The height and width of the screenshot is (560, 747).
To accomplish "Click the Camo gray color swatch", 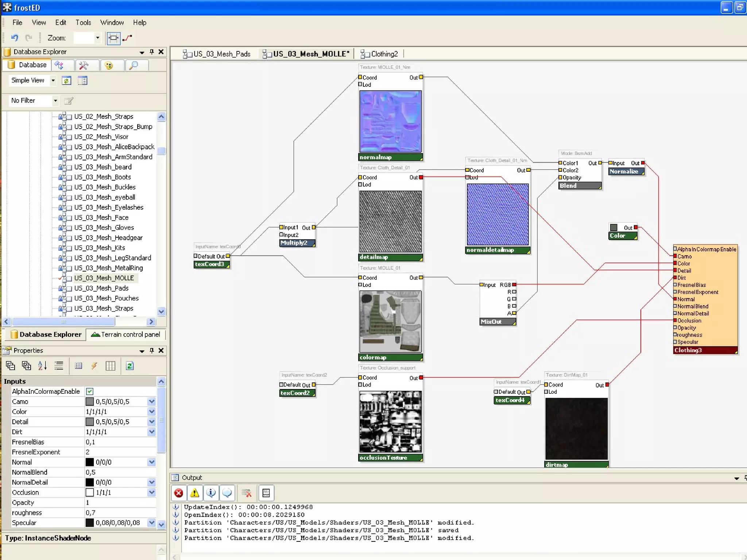I will click(90, 401).
